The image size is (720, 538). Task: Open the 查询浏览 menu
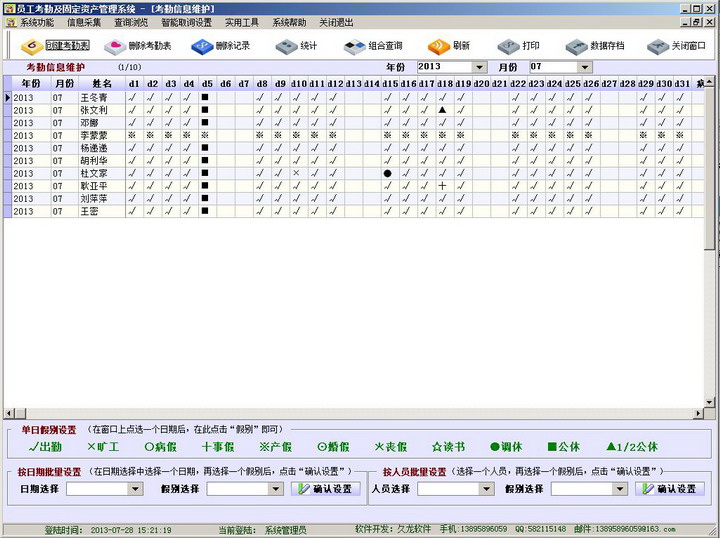click(x=131, y=22)
